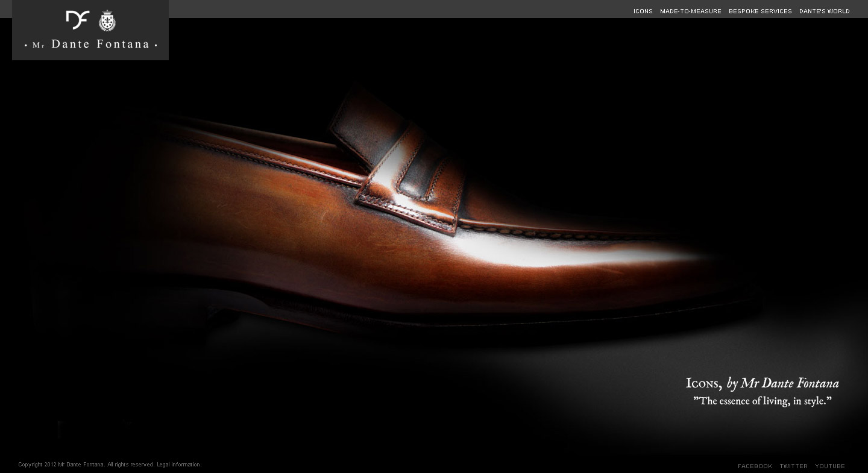Screen dimensions: 868x473
Task: Click the crest emblem in the logo
Action: 107,20
